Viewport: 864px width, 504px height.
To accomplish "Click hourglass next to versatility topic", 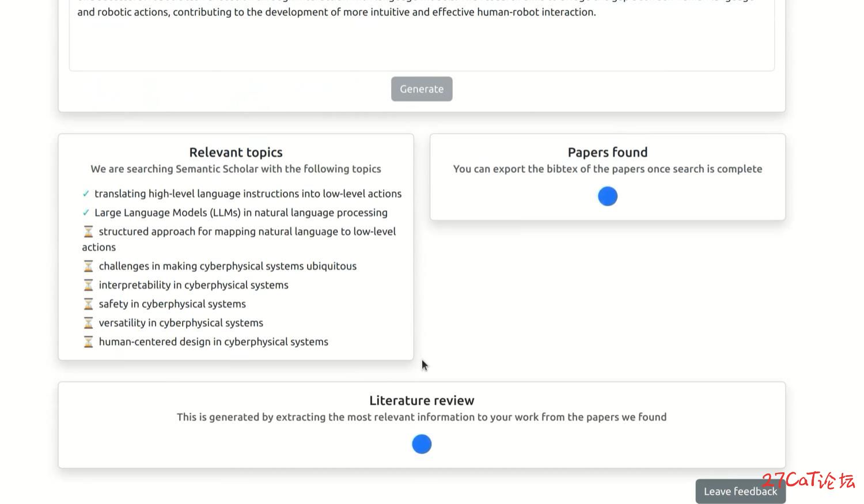I will pos(88,323).
